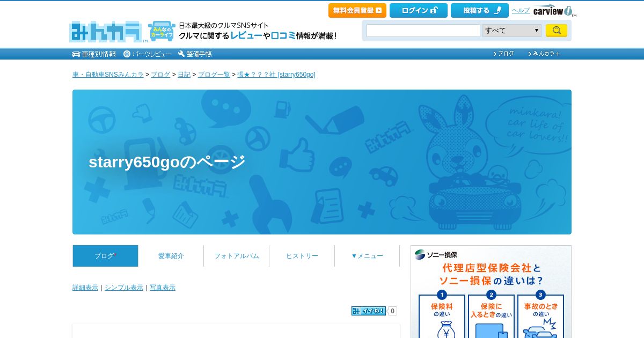Image resolution: width=644 pixels, height=338 pixels.
Task: Open 整備手帳 wrench icon link
Action: (x=195, y=54)
